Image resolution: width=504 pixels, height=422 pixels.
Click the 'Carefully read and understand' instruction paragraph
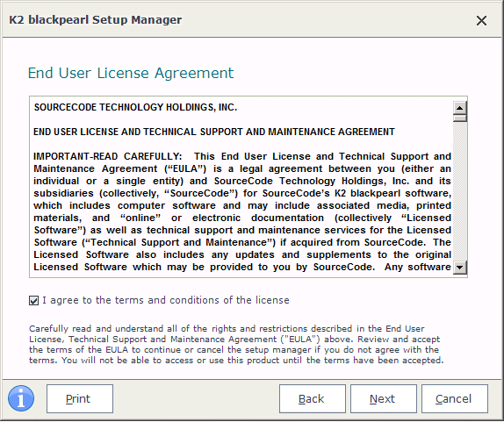coord(236,344)
